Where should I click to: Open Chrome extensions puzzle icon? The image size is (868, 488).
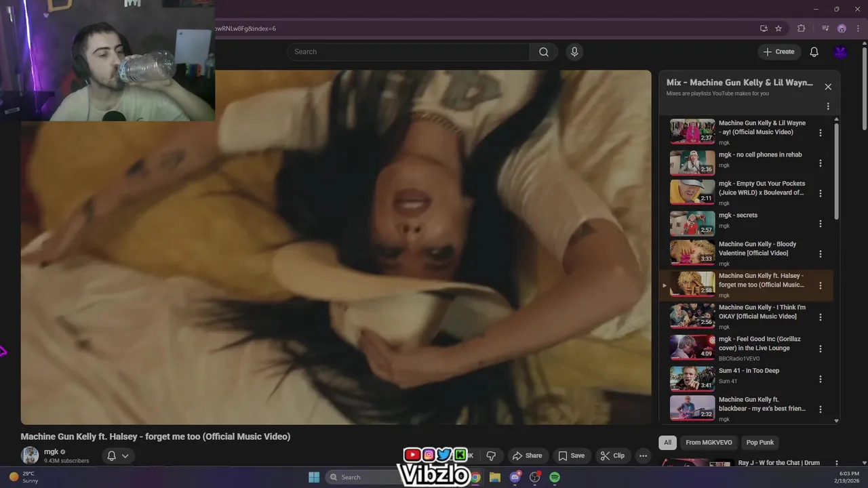tap(802, 28)
